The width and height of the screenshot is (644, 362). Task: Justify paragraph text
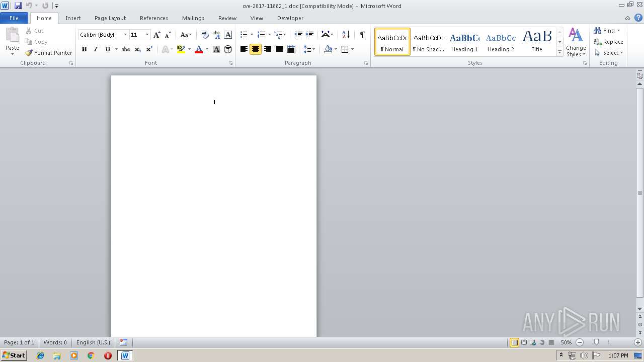click(279, 49)
